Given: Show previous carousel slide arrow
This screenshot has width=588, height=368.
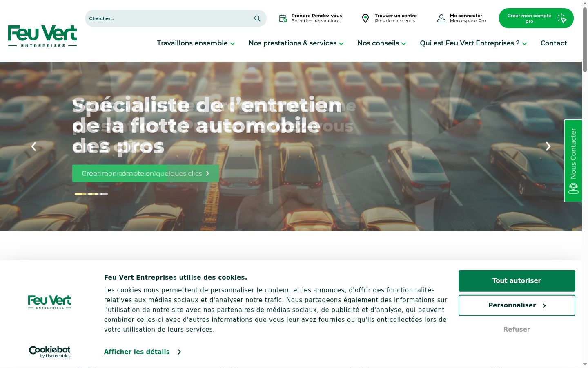Looking at the screenshot, I should point(34,146).
